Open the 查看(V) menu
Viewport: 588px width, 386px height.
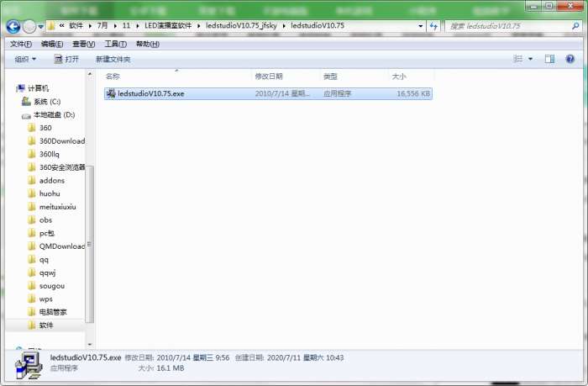[84, 44]
